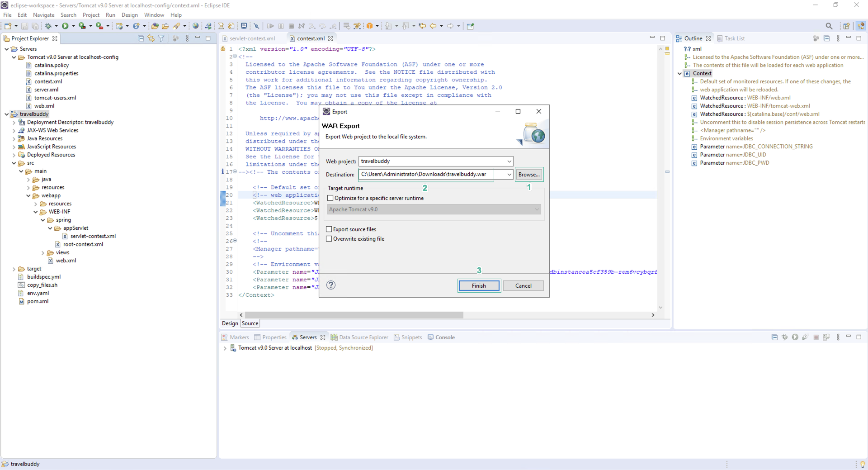Collapse all in Project Explorer
Screen dimensions: 868x470
tap(141, 38)
